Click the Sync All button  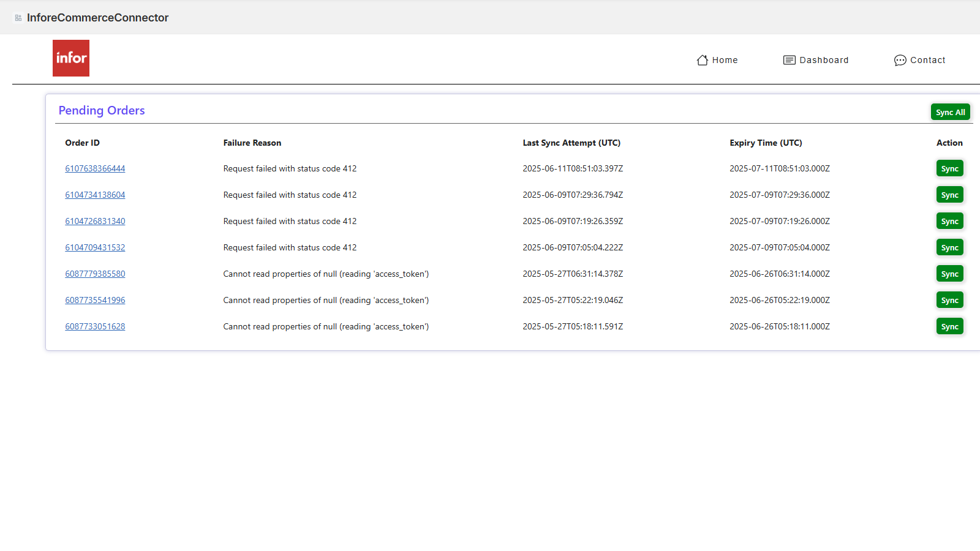click(951, 112)
